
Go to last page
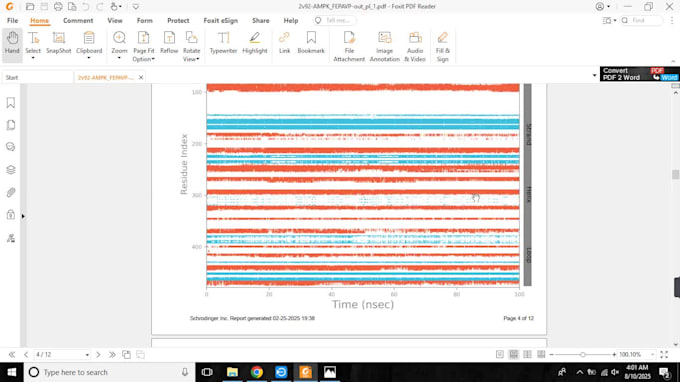point(112,354)
